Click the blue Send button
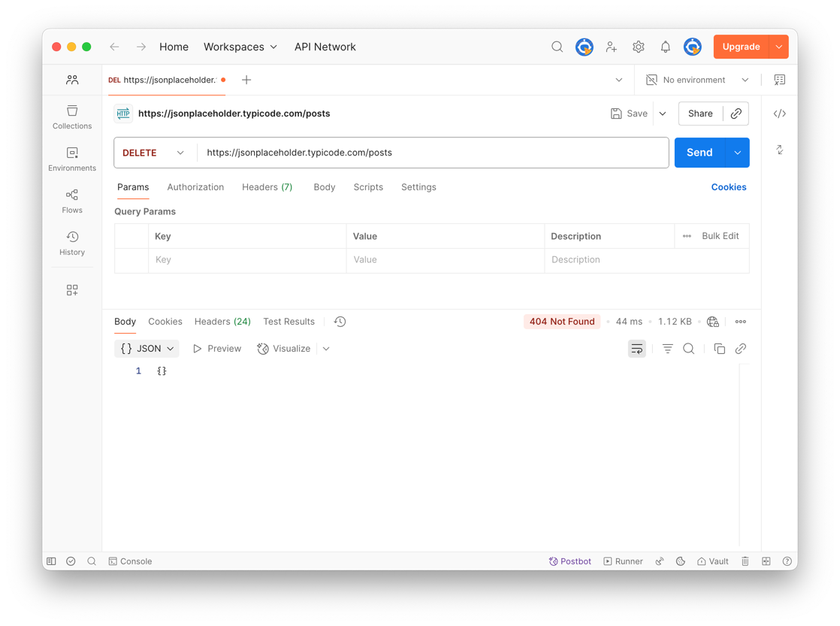Image resolution: width=840 pixels, height=626 pixels. tap(699, 153)
